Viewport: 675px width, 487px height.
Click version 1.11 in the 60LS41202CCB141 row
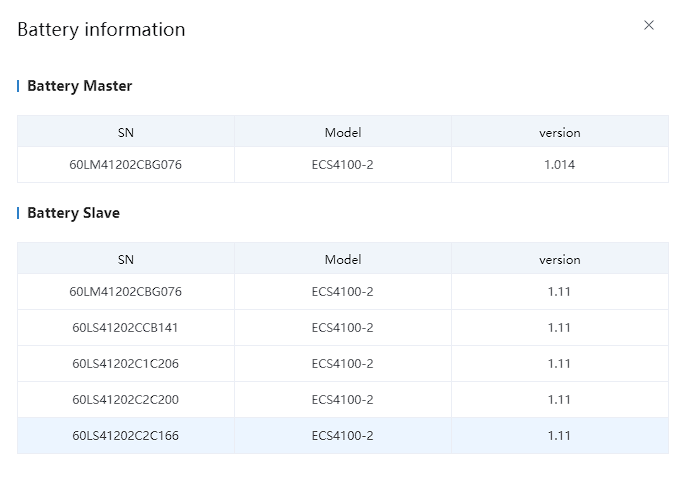[x=559, y=327]
